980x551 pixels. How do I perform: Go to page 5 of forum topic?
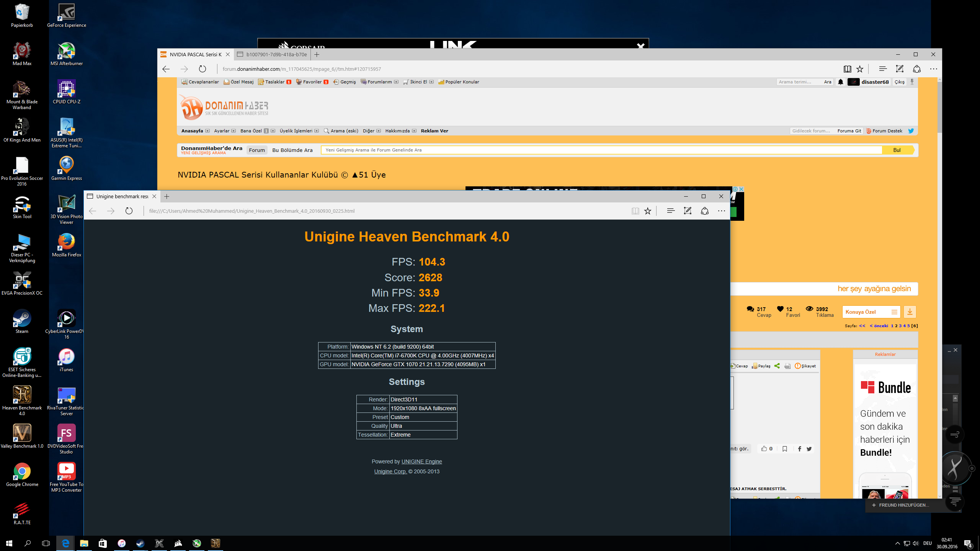pyautogui.click(x=908, y=326)
